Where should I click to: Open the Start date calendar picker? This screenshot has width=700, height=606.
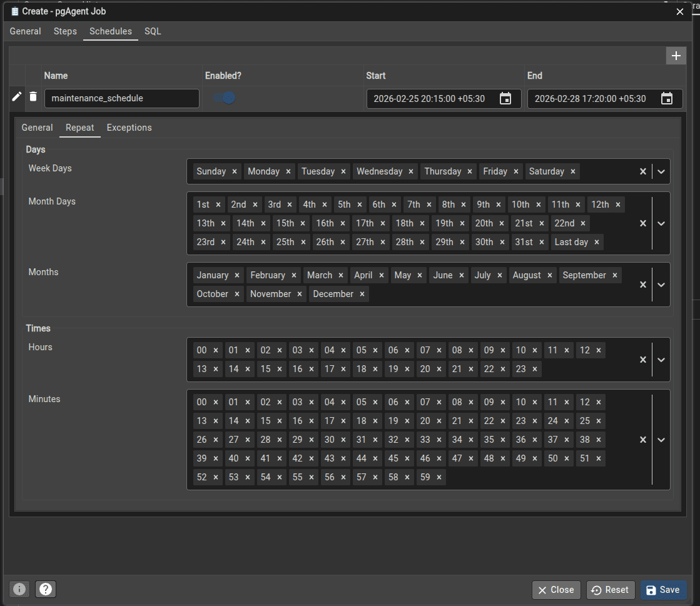pos(505,98)
